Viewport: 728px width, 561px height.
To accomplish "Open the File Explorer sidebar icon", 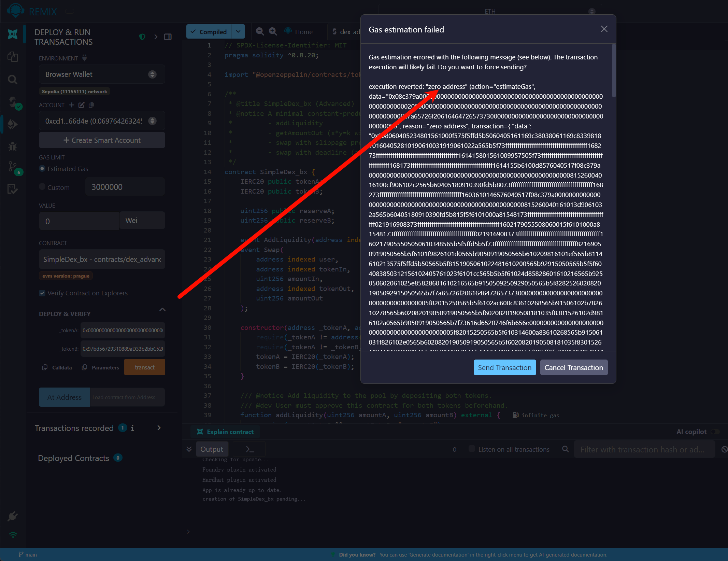I will 13,57.
